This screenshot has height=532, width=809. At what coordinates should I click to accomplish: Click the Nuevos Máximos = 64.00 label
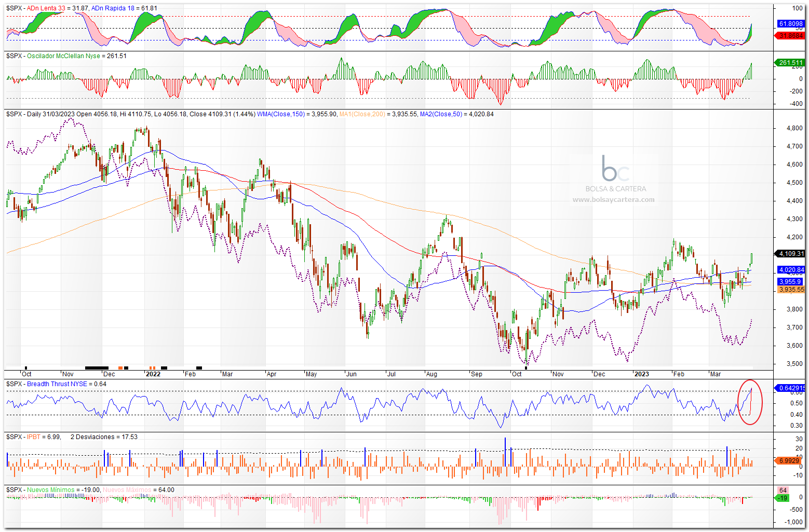coord(139,490)
